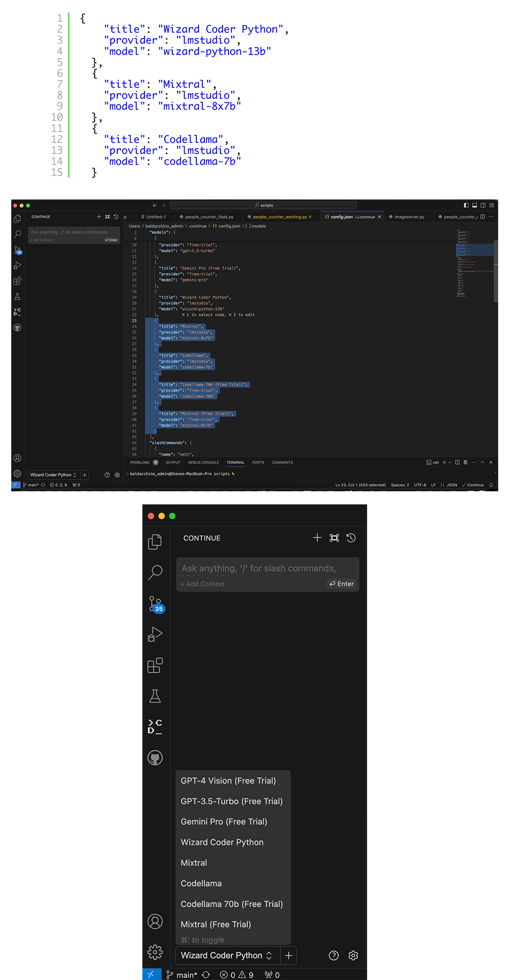
Task: Add new terminal with plus in panel
Action: click(444, 462)
